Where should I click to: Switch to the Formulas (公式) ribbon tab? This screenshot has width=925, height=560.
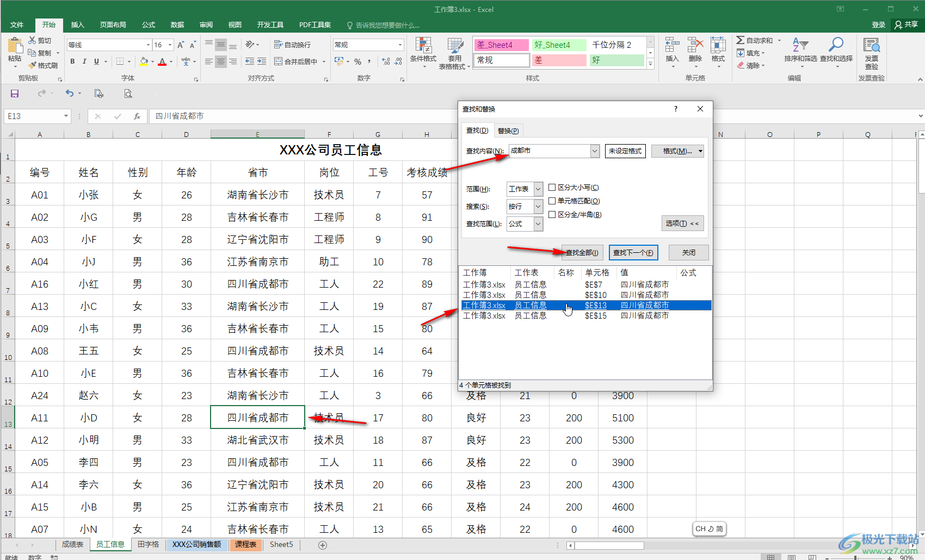[x=149, y=24]
